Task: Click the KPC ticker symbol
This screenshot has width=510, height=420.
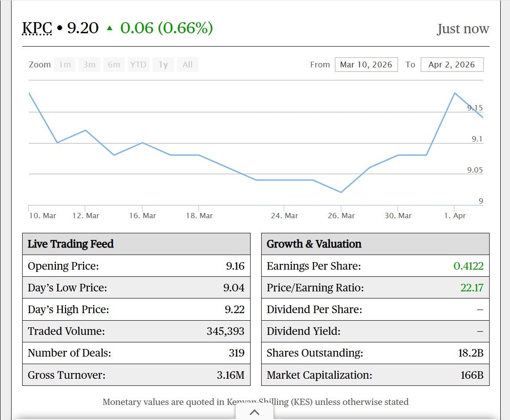Action: [x=37, y=28]
